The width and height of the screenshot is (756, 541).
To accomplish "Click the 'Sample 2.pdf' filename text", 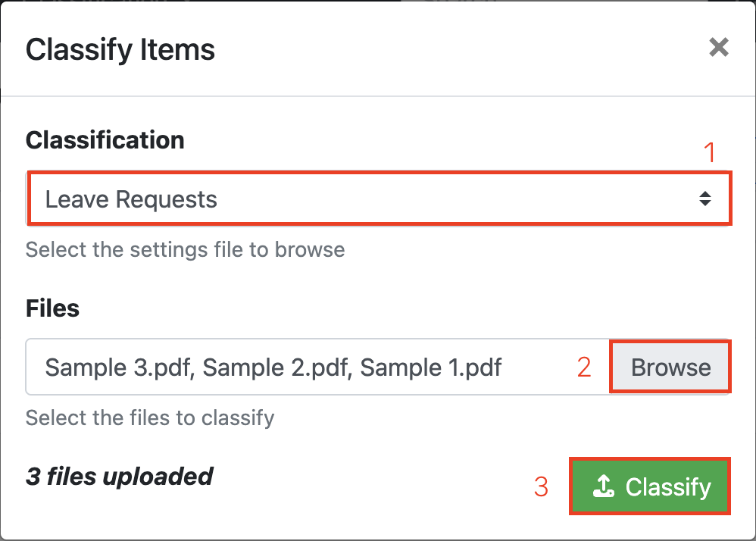I will click(275, 368).
